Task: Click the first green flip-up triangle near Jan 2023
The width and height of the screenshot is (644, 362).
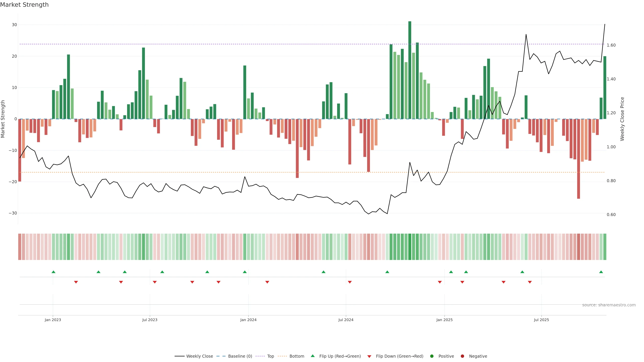Action: click(53, 272)
